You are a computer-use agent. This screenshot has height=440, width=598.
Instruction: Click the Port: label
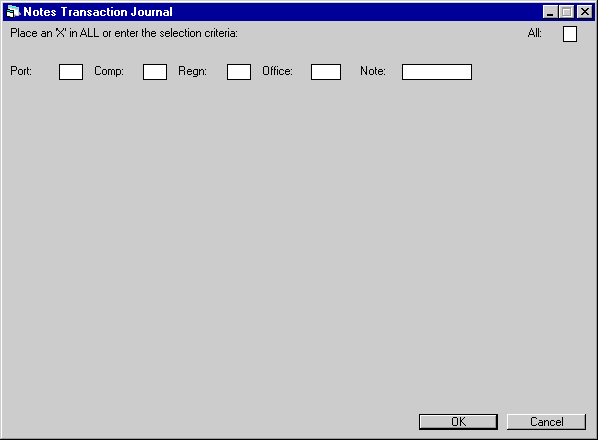21,71
